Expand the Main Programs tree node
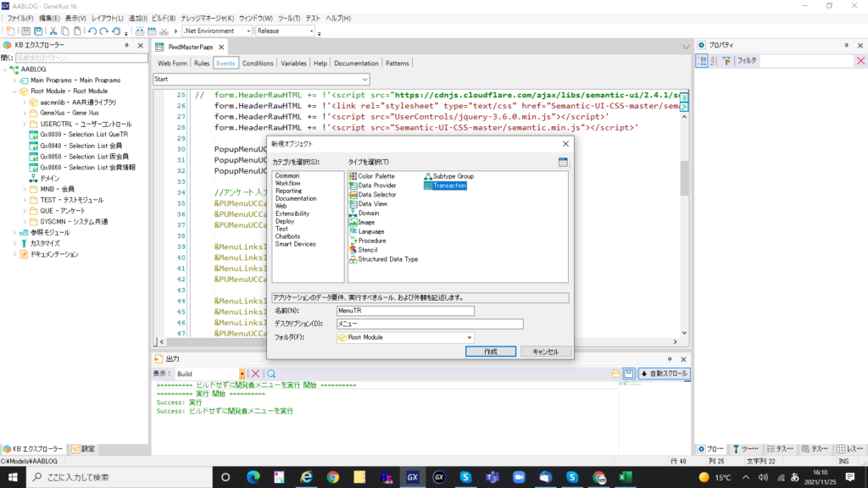This screenshot has height=488, width=868. (15, 80)
